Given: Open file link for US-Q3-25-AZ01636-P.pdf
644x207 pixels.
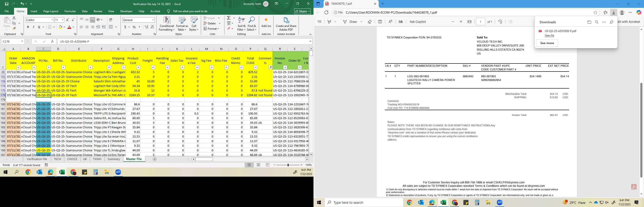Looking at the screenshot, I should [549, 35].
